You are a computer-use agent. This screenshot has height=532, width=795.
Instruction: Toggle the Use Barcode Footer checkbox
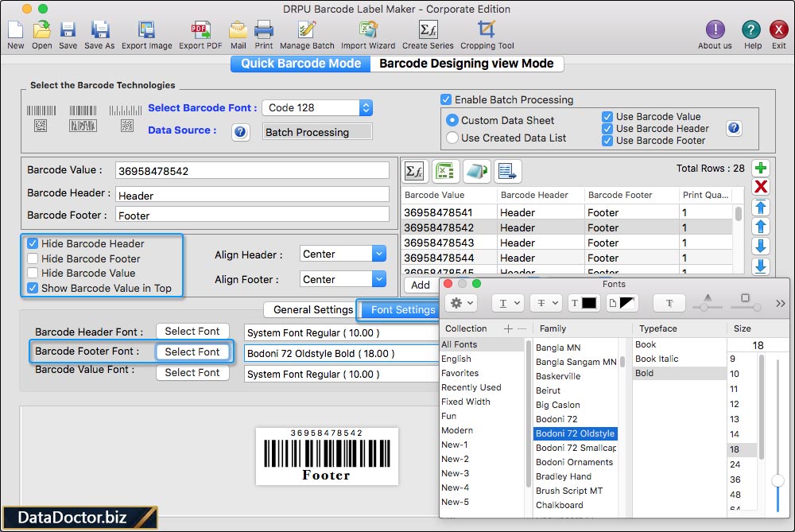pyautogui.click(x=607, y=141)
